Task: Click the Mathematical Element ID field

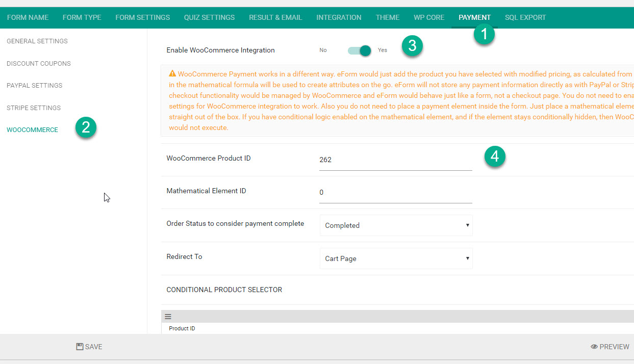Action: point(396,193)
